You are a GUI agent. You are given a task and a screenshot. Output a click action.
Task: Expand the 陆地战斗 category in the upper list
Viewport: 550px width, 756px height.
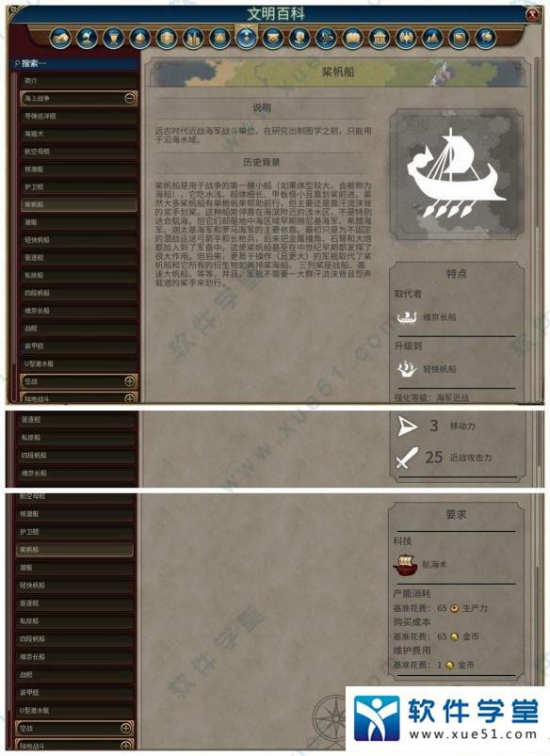click(x=130, y=399)
